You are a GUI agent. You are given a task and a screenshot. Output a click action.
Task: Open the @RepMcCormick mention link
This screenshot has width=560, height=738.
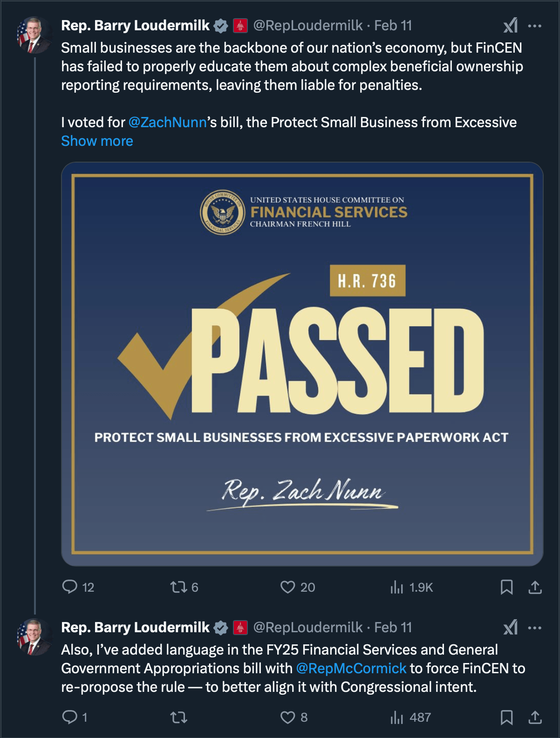coord(351,668)
